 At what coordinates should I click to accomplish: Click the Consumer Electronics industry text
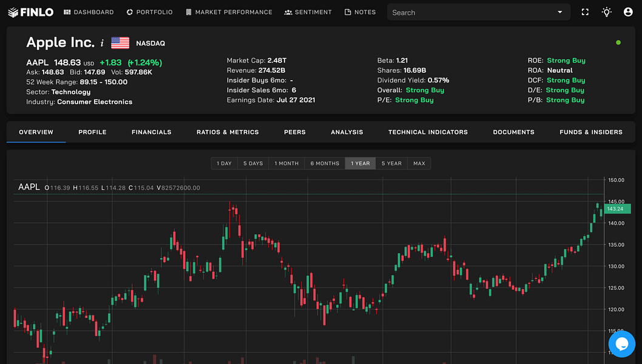pos(95,101)
